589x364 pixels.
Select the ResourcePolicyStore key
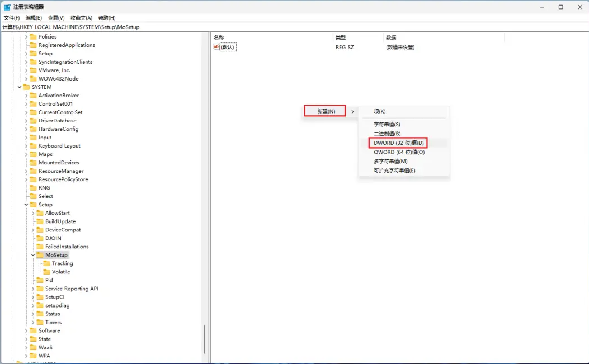pos(63,179)
